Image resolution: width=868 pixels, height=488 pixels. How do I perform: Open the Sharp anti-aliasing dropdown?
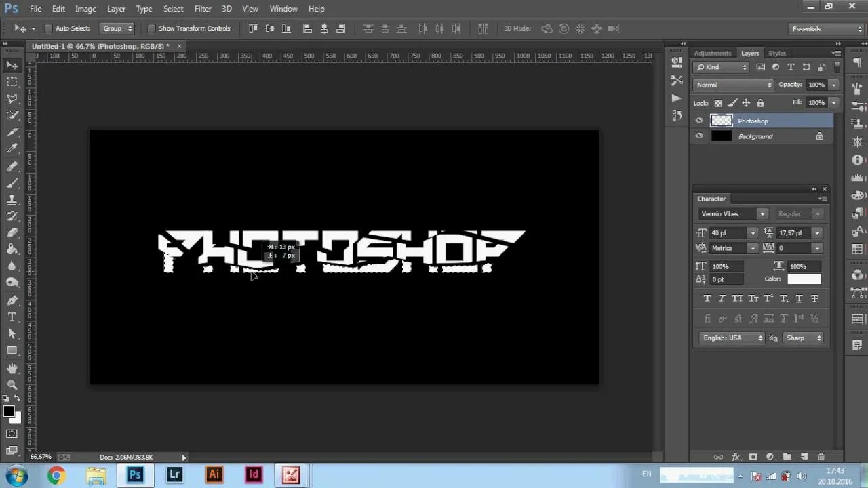[x=804, y=338]
